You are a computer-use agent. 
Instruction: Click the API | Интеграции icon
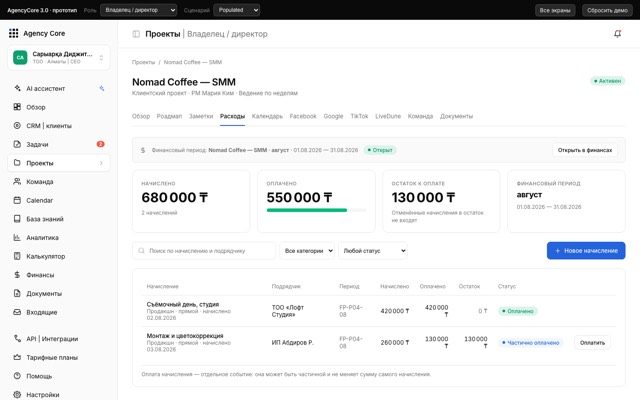point(17,339)
